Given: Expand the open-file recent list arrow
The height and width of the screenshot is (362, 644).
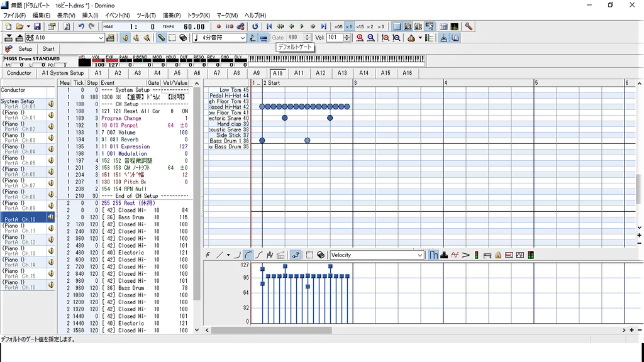Looking at the screenshot, I should pyautogui.click(x=28, y=26).
